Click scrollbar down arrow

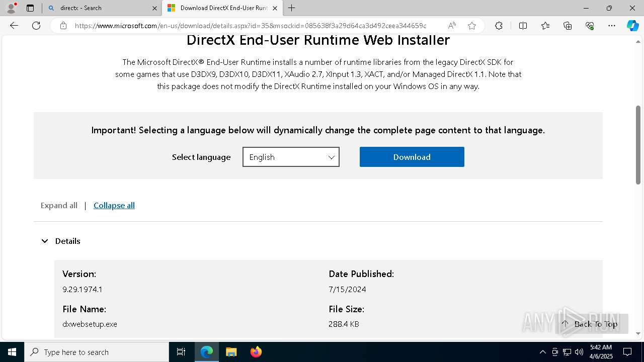(x=638, y=333)
